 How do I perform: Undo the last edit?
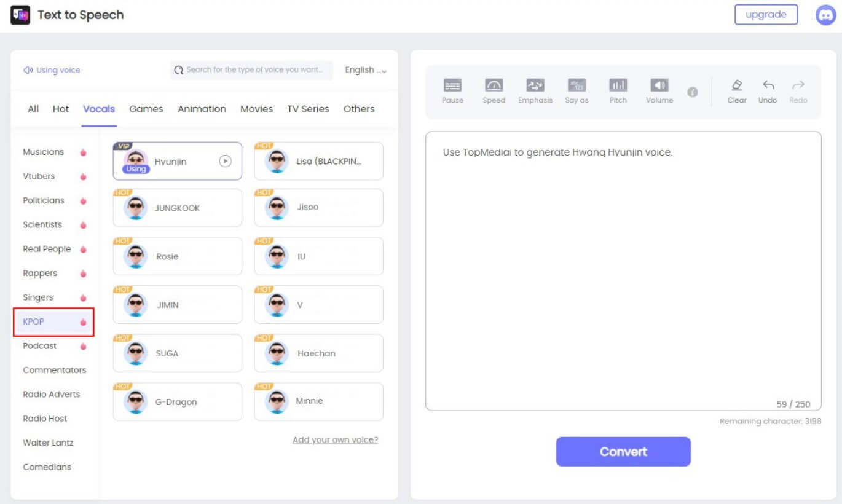point(768,85)
